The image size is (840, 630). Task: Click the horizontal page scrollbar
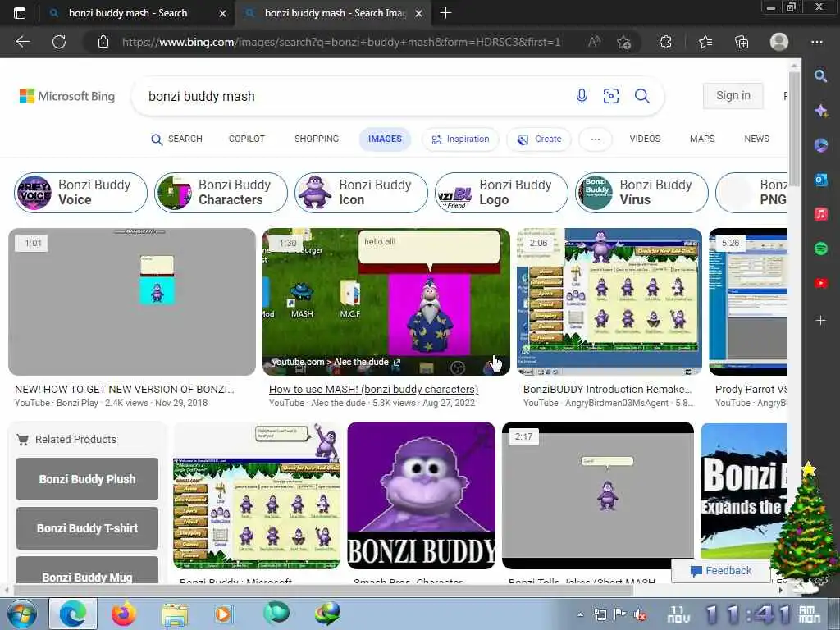pyautogui.click(x=323, y=591)
